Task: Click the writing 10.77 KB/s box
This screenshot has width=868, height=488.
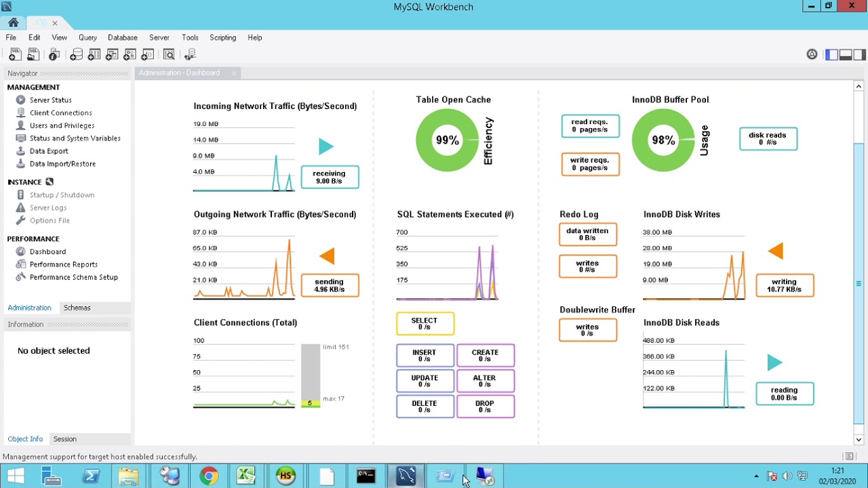Action: point(785,285)
